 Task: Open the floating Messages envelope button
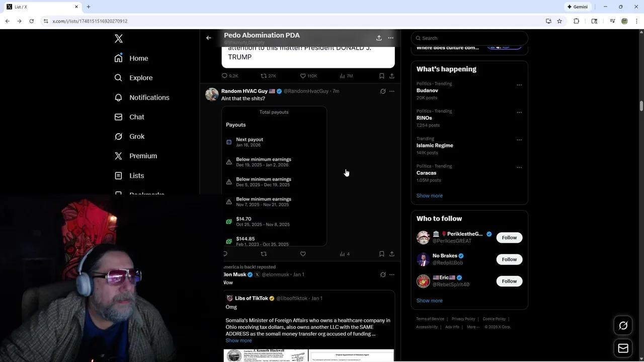coord(623,348)
